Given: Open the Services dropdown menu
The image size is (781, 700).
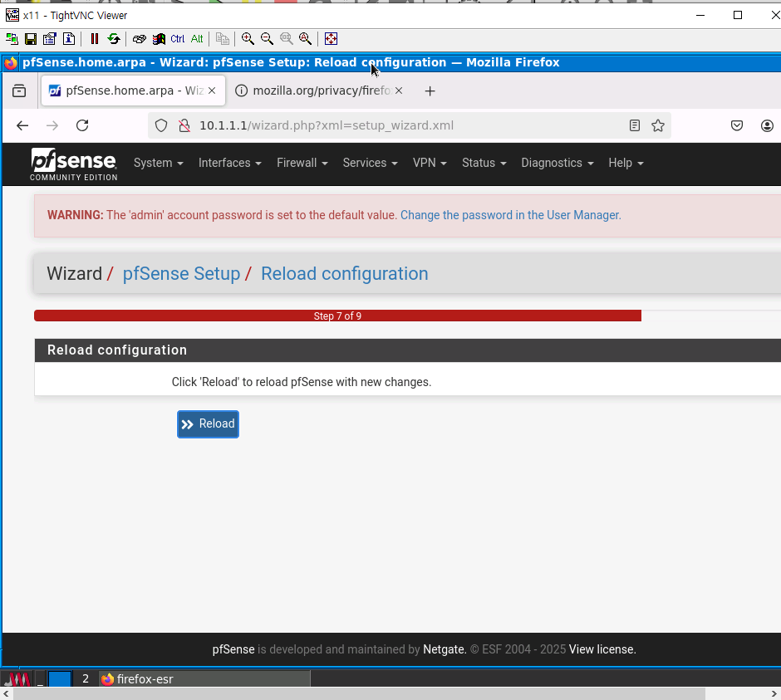Looking at the screenshot, I should pos(370,163).
